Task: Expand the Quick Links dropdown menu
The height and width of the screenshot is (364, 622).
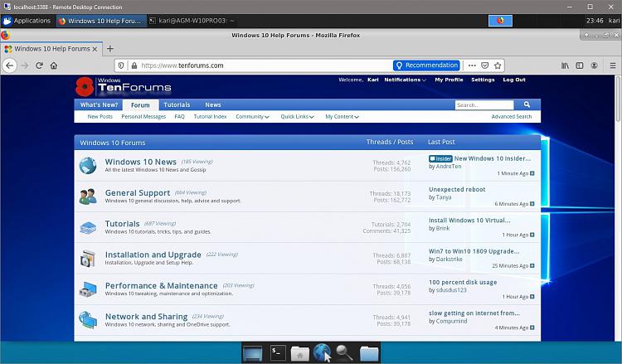Action: tap(297, 117)
